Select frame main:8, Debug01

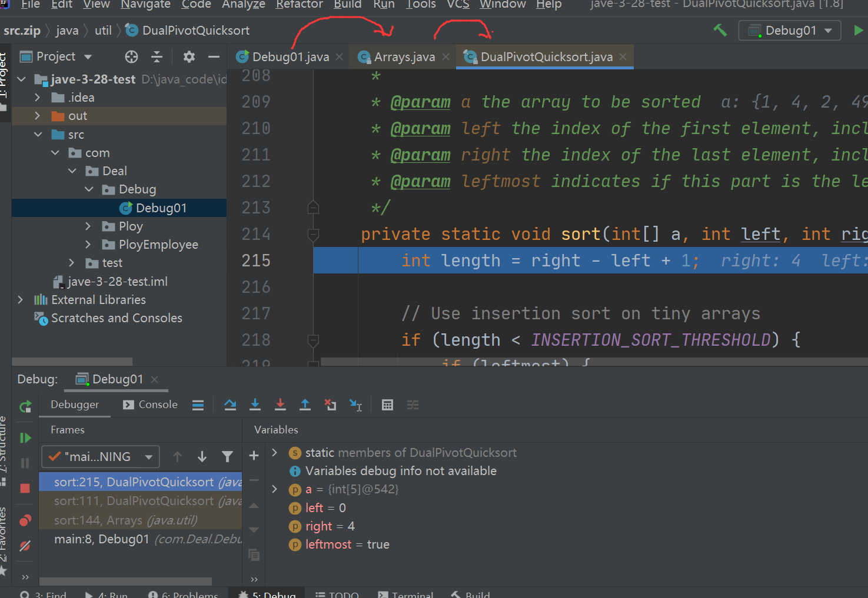click(x=141, y=539)
